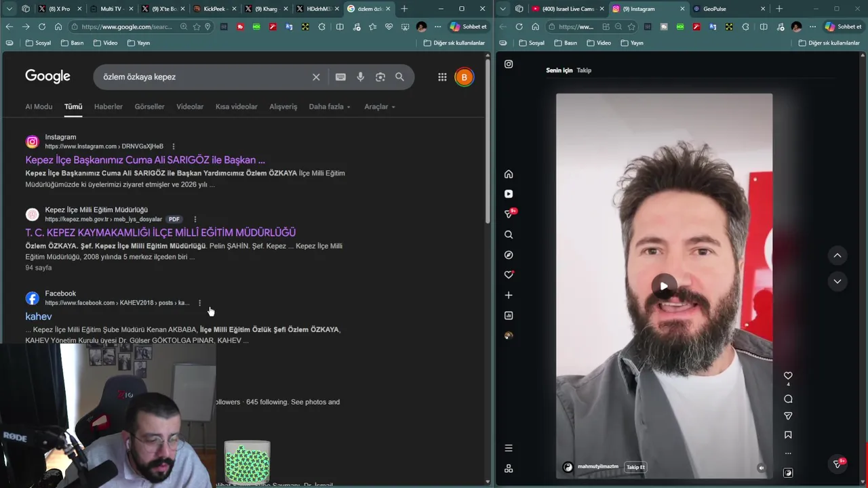The width and height of the screenshot is (868, 488).
Task: Open Explore compass in Instagram sidebar
Action: (509, 255)
